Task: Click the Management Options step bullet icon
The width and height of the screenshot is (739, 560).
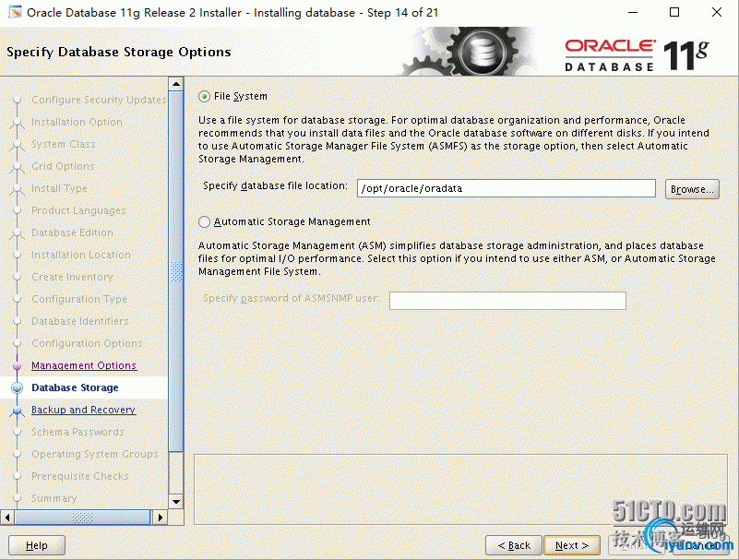Action: (x=18, y=365)
